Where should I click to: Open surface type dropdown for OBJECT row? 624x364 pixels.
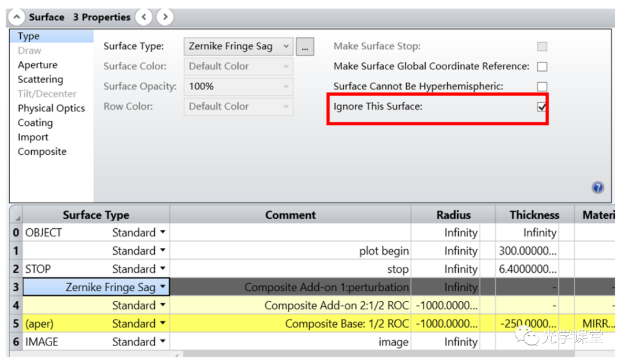[163, 232]
